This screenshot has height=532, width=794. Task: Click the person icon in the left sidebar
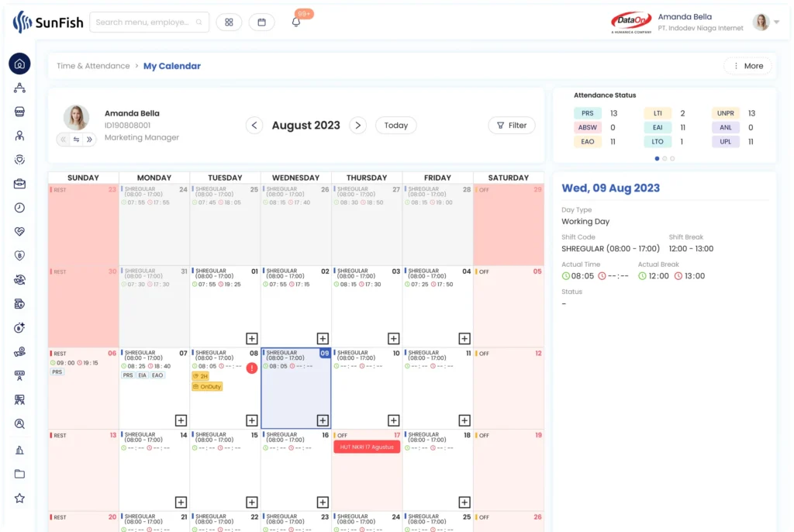19,133
